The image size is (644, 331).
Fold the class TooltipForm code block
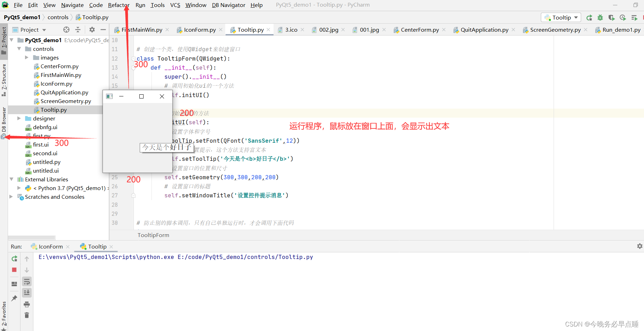tap(133, 58)
